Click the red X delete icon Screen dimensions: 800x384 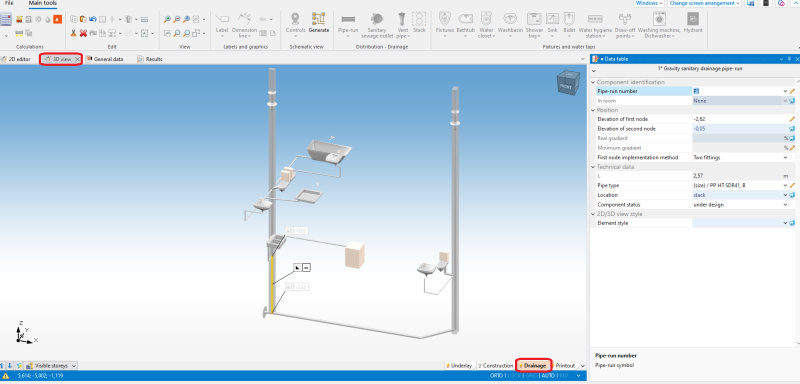click(x=83, y=33)
